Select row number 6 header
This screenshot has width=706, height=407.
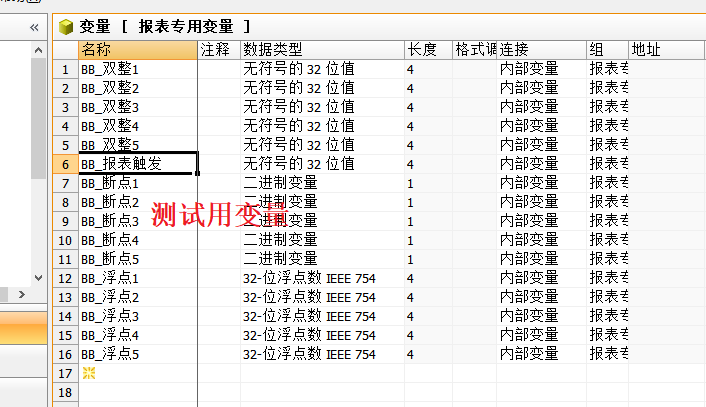[65, 163]
